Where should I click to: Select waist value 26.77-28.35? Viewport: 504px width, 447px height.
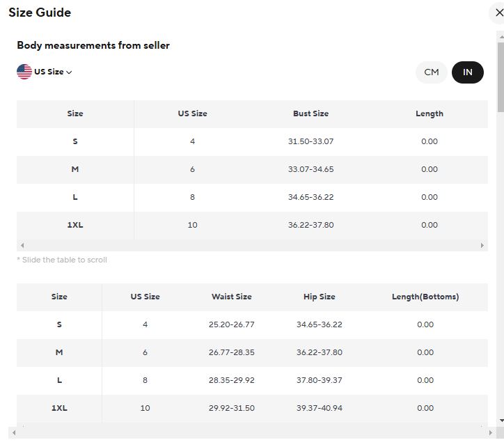(x=231, y=352)
